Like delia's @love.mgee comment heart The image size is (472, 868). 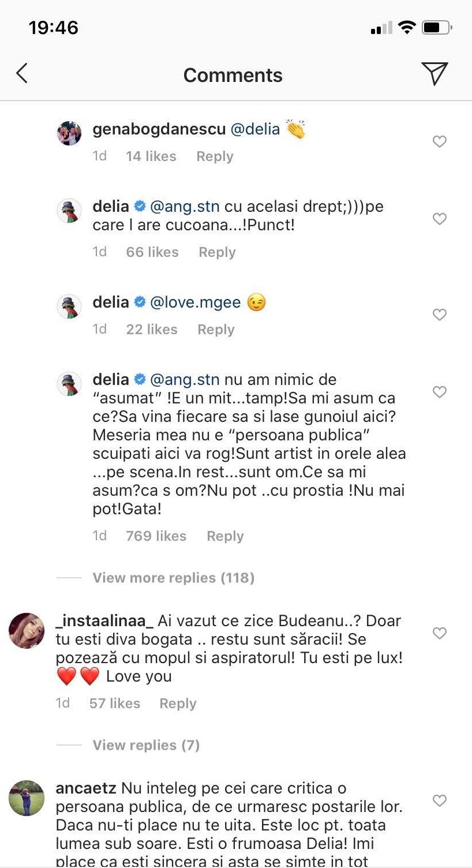tap(440, 315)
